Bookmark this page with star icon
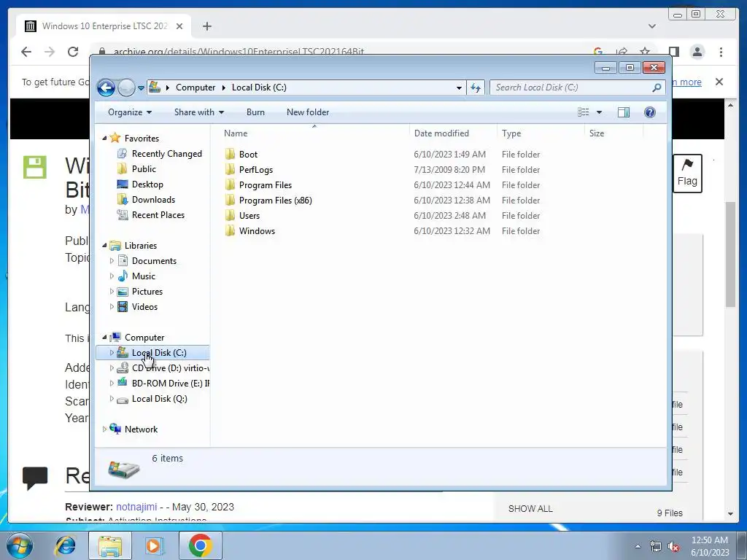747x560 pixels. click(x=645, y=52)
